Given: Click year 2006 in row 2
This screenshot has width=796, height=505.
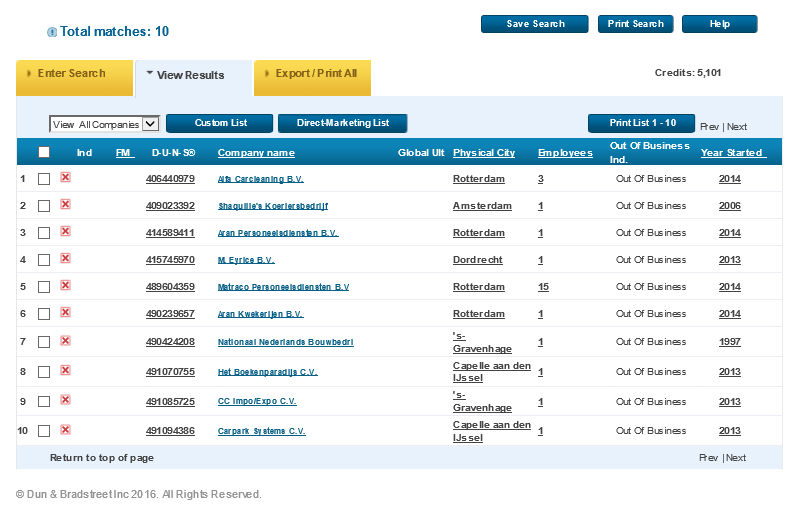Looking at the screenshot, I should pyautogui.click(x=729, y=206).
